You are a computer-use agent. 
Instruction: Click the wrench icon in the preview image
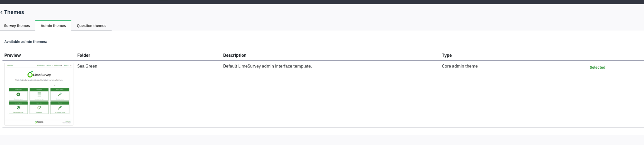click(x=60, y=95)
